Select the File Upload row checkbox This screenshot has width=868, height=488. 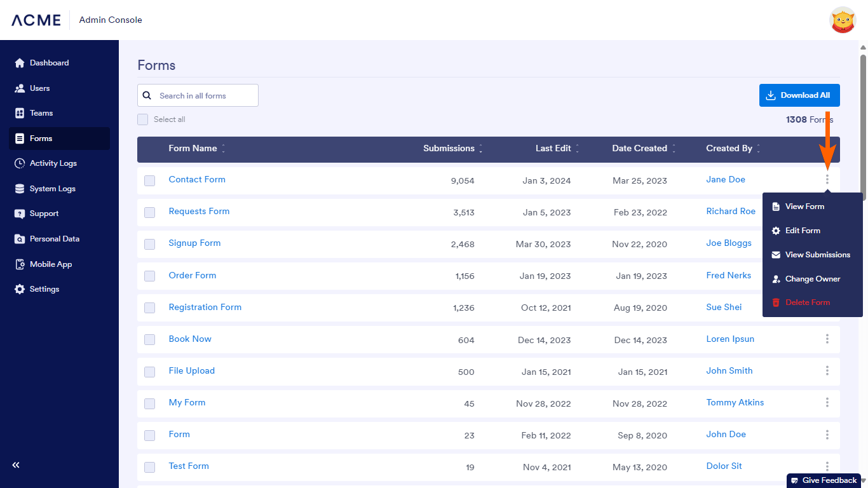click(x=150, y=372)
